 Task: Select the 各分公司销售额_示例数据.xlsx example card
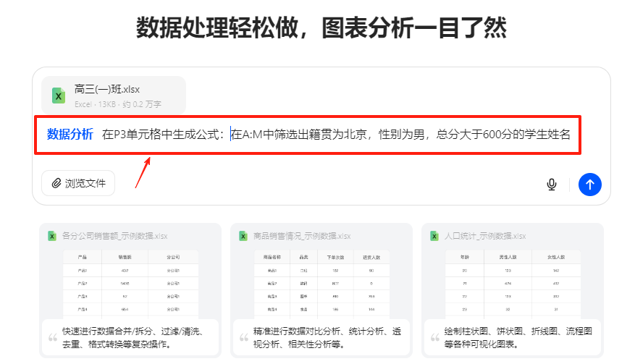130,290
